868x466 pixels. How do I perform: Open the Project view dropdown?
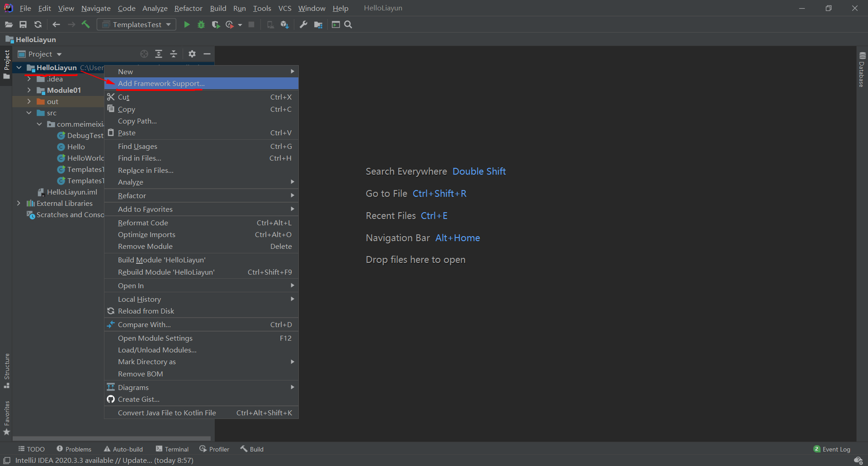click(x=40, y=54)
